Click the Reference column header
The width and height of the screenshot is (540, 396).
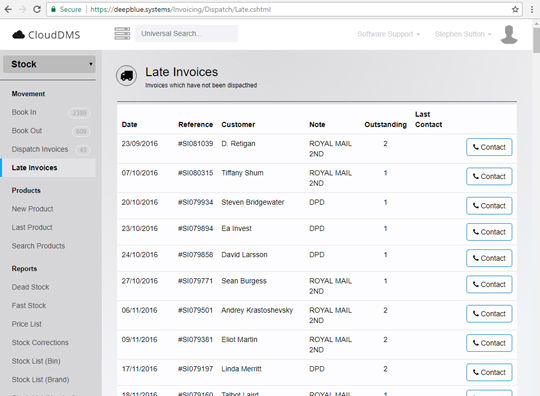pos(196,125)
